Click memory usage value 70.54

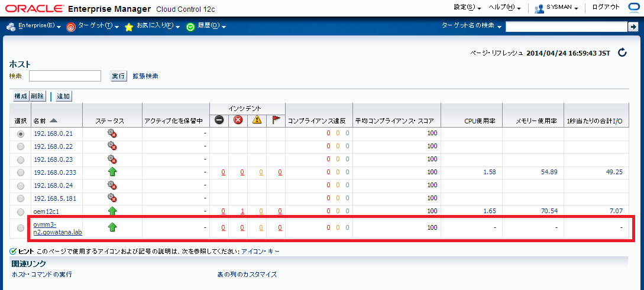coord(549,211)
